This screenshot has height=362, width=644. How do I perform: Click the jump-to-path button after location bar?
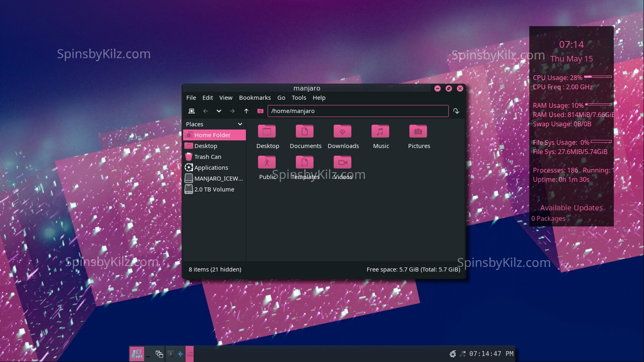click(x=456, y=111)
